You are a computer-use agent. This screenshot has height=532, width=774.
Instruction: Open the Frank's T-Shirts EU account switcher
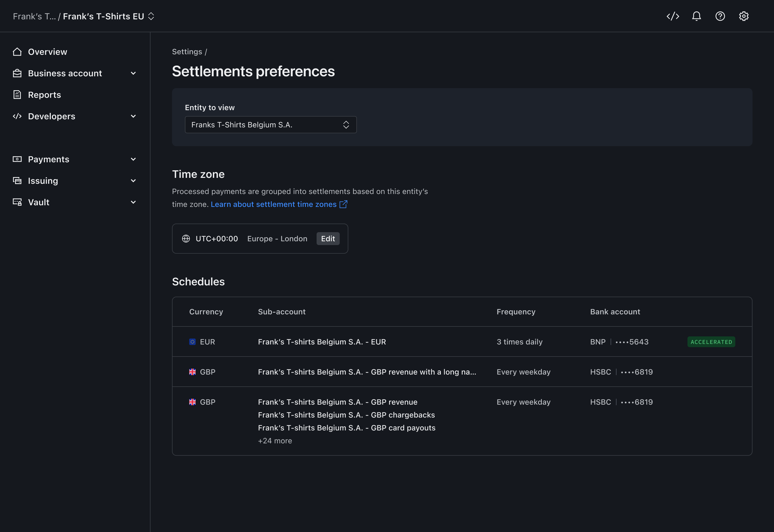click(x=108, y=16)
